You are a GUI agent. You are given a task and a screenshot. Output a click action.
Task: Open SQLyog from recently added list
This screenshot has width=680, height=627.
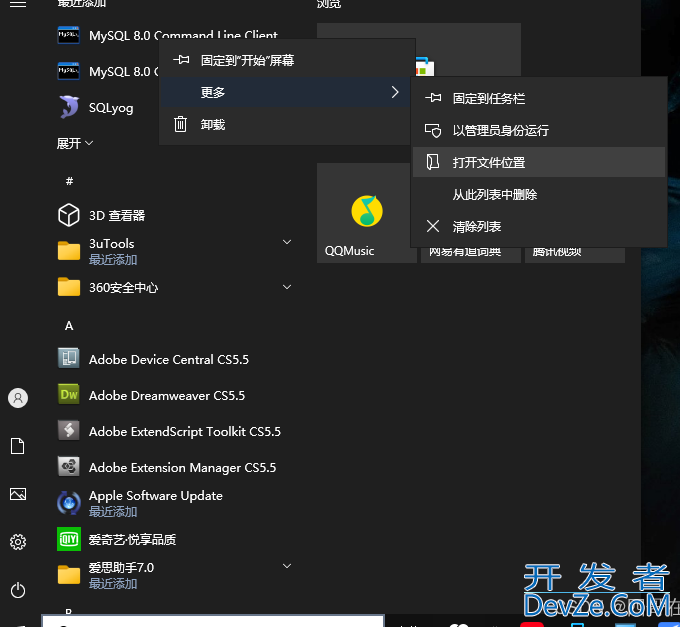(110, 108)
